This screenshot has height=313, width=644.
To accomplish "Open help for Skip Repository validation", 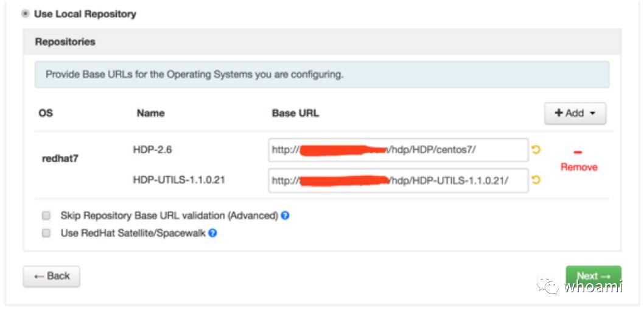I will coord(285,216).
